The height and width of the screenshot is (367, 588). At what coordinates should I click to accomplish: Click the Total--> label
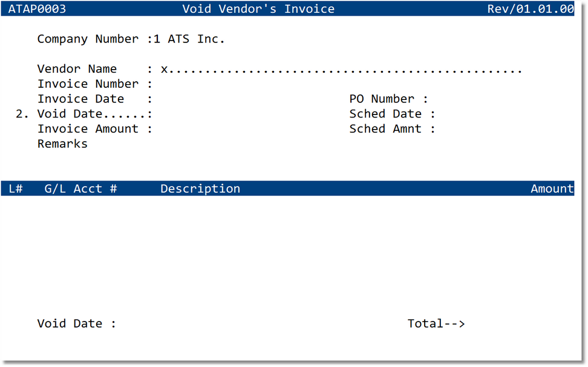436,324
